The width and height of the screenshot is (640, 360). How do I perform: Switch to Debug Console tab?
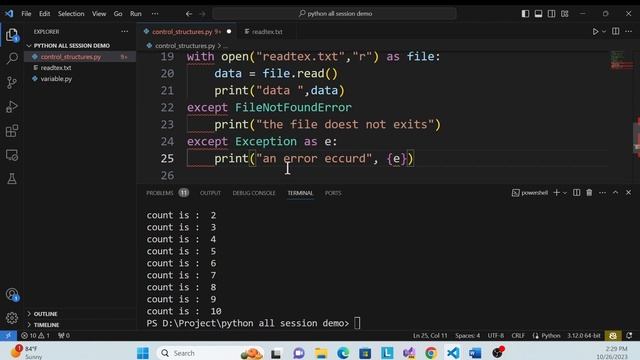point(254,193)
